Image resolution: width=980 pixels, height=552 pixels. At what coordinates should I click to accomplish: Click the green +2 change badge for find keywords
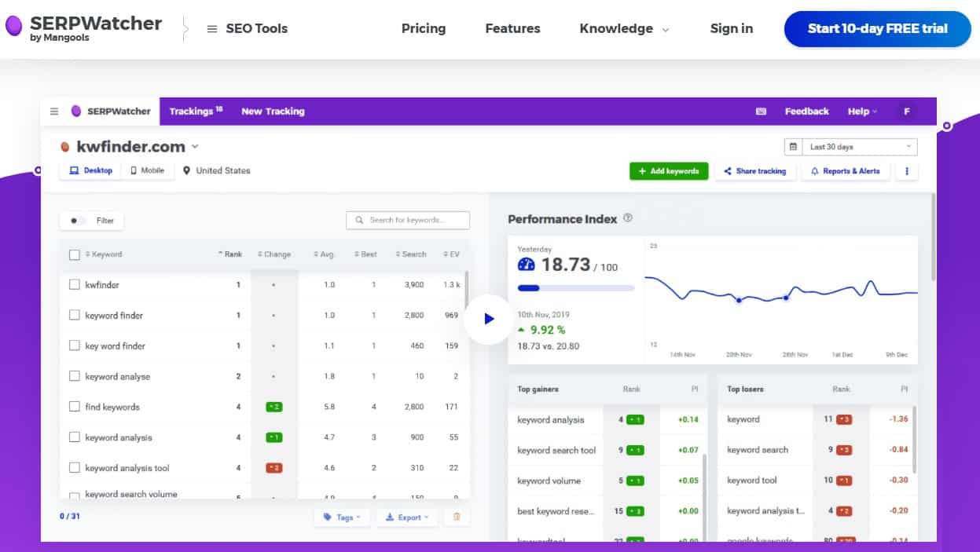click(273, 407)
